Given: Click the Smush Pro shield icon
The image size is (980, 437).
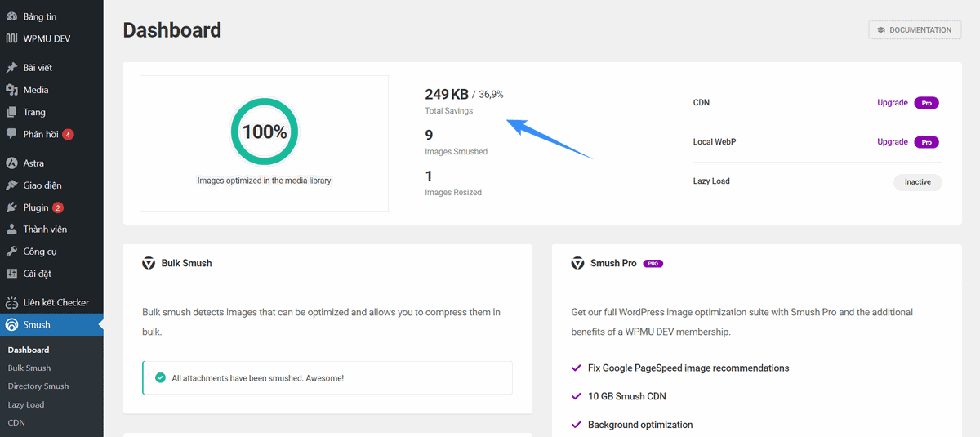Looking at the screenshot, I should point(577,263).
